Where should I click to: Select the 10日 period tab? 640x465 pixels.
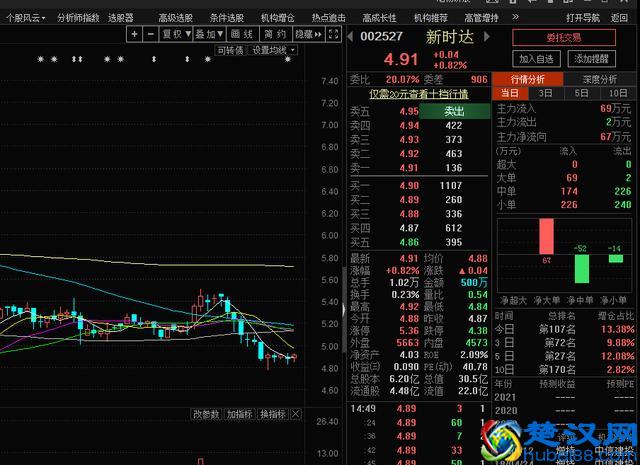pyautogui.click(x=618, y=93)
